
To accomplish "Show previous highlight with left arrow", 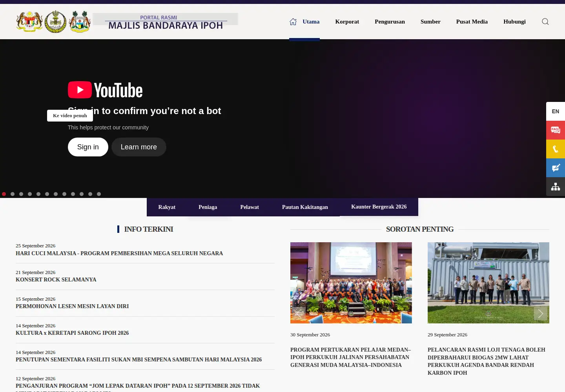I will (x=299, y=313).
